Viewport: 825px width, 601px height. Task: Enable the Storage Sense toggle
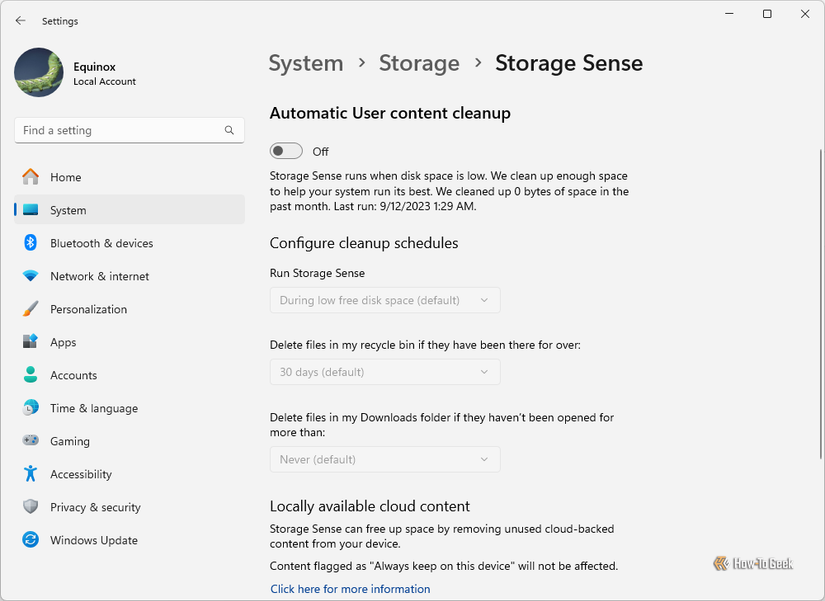pyautogui.click(x=285, y=151)
